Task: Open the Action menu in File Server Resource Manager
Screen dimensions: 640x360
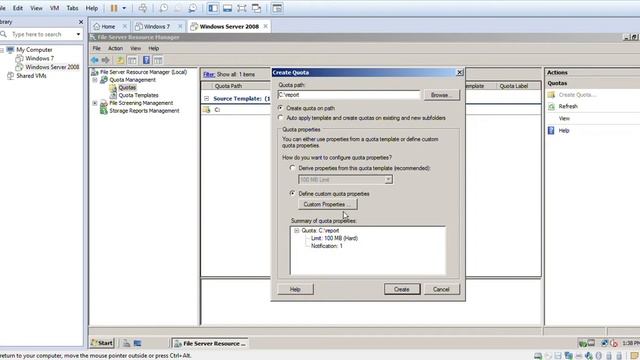Action: coord(116,48)
